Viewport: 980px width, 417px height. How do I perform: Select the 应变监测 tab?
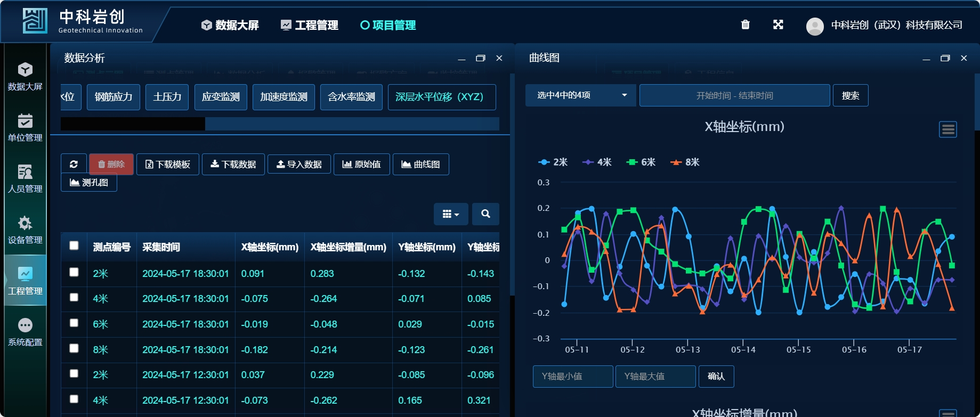[221, 97]
